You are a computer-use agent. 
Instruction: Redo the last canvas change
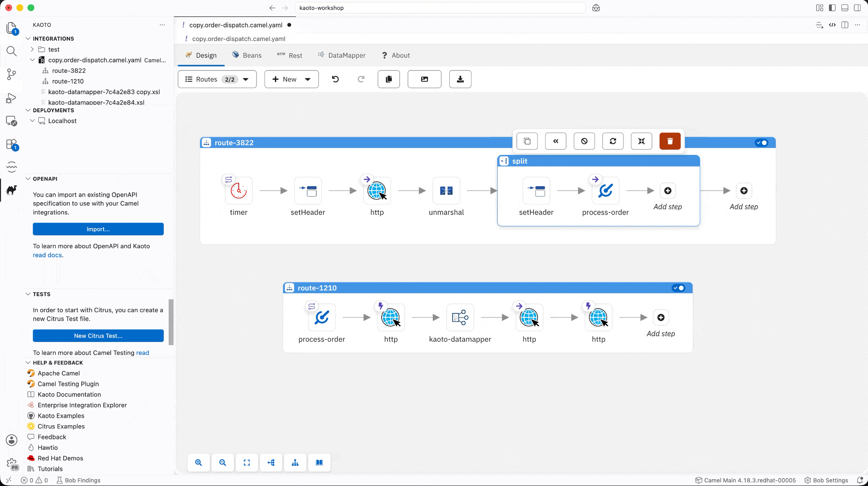coord(361,79)
